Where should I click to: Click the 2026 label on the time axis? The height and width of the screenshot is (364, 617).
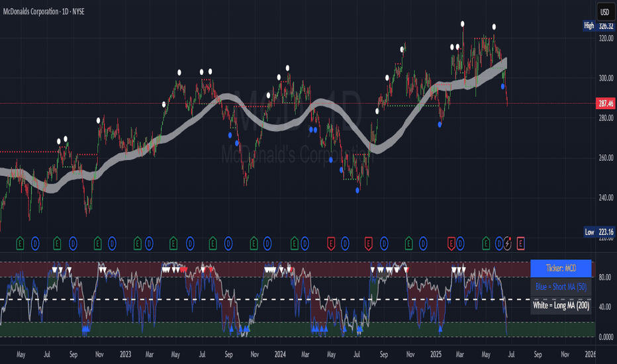pyautogui.click(x=591, y=354)
